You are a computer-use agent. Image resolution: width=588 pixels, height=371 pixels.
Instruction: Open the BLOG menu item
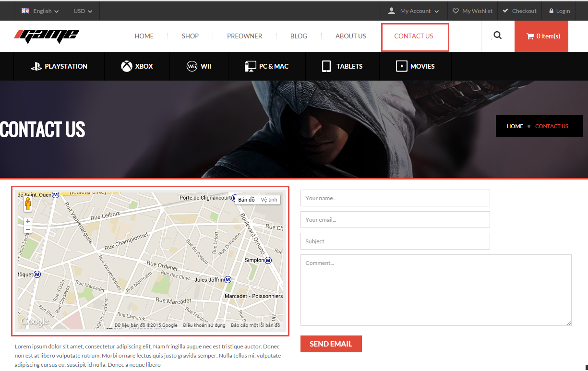click(299, 36)
